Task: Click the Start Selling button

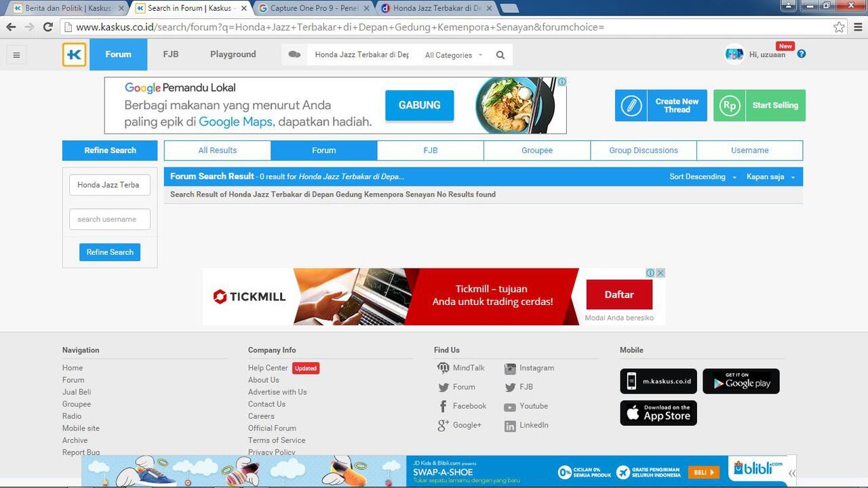Action: [759, 106]
